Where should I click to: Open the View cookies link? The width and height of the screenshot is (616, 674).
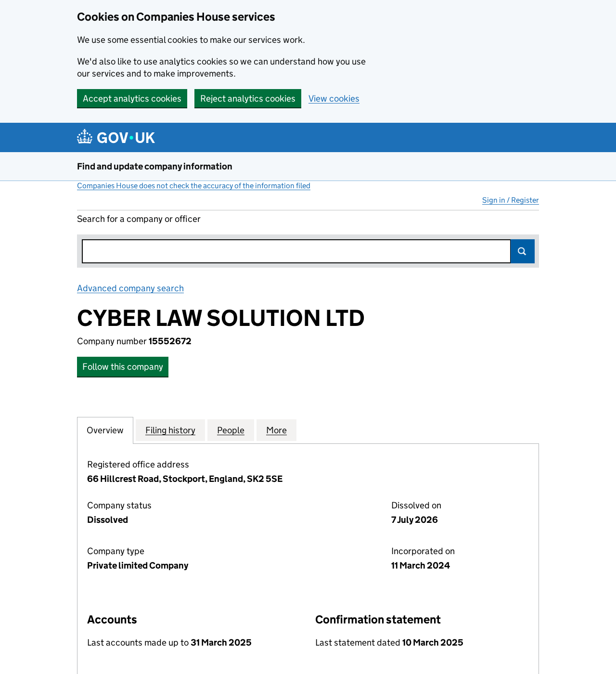[x=334, y=99]
